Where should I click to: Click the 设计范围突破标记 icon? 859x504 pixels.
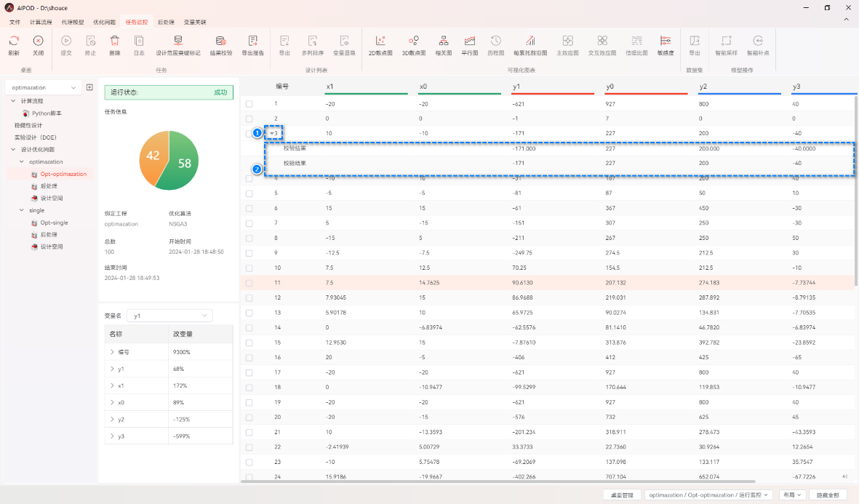pyautogui.click(x=178, y=41)
